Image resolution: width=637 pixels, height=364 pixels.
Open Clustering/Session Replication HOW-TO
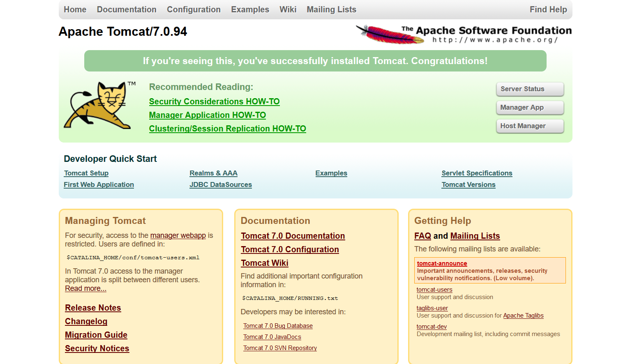coord(227,129)
